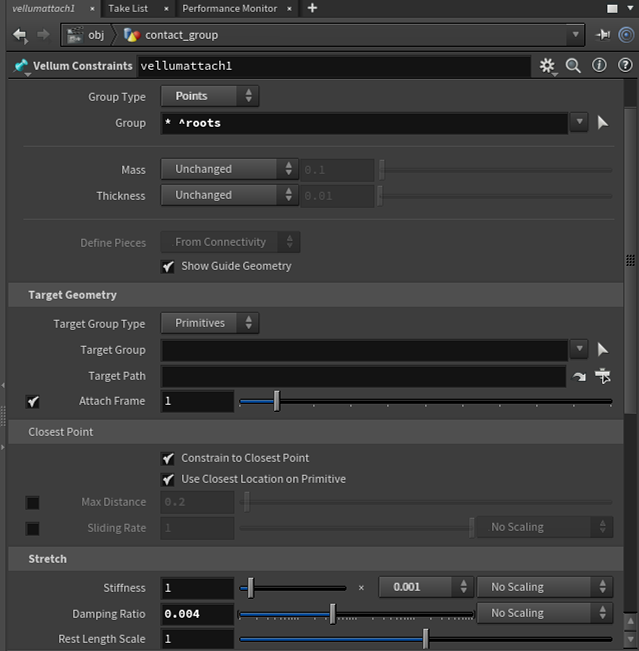Click the magnifier search parameters icon

pos(573,66)
